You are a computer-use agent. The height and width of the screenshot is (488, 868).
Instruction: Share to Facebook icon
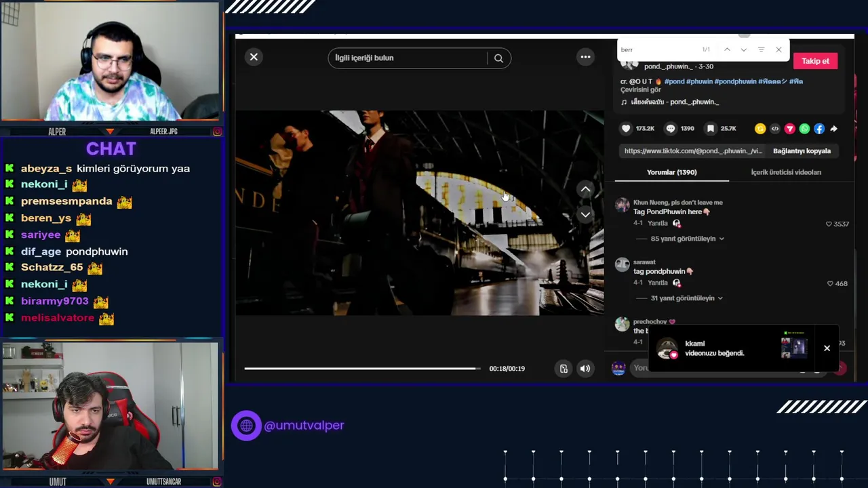click(819, 129)
